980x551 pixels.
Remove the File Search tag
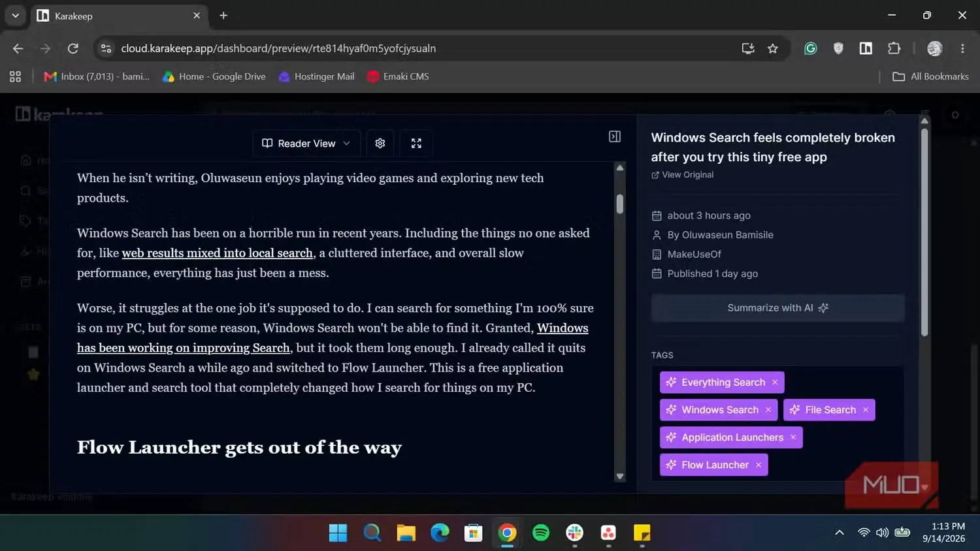(866, 410)
